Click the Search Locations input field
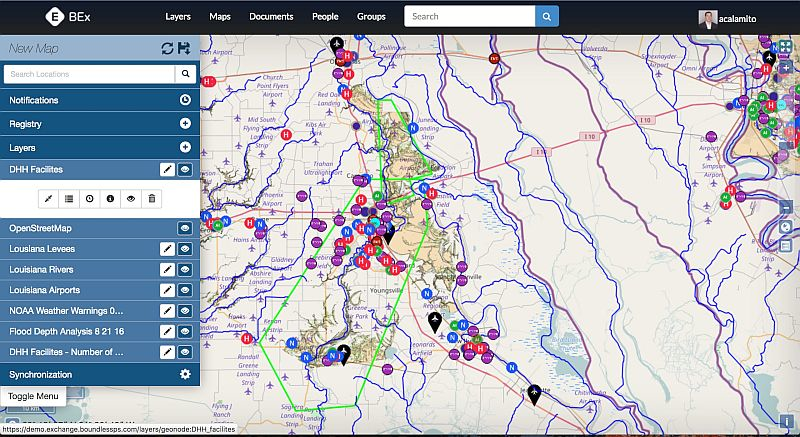 click(88, 74)
